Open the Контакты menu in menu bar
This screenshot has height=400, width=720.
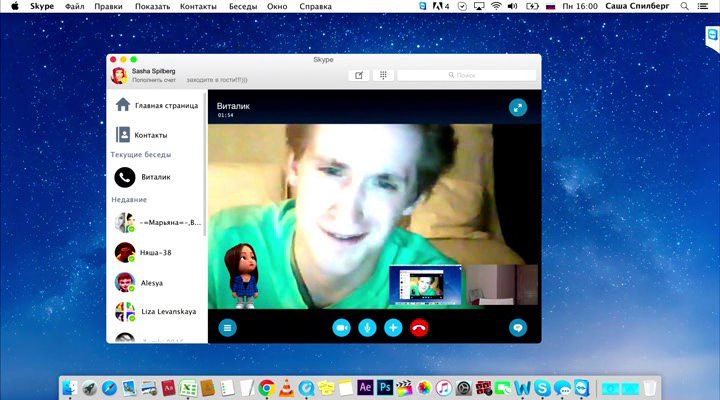coord(197,6)
